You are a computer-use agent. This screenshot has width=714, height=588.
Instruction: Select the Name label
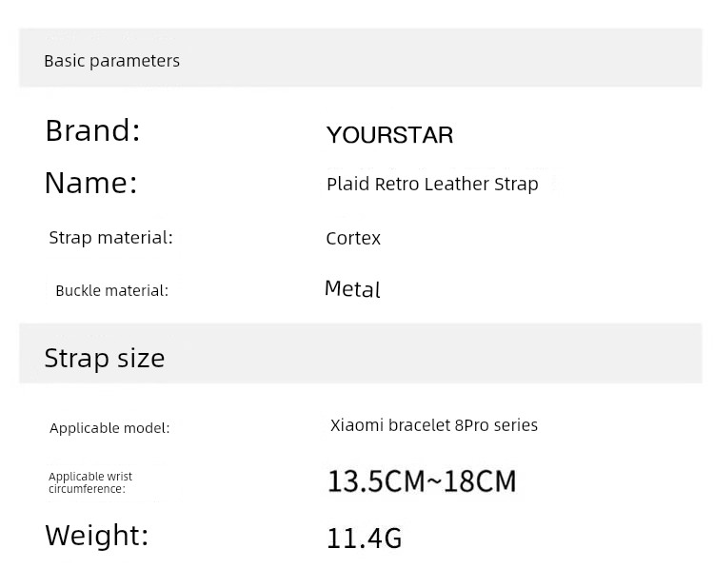[90, 183]
